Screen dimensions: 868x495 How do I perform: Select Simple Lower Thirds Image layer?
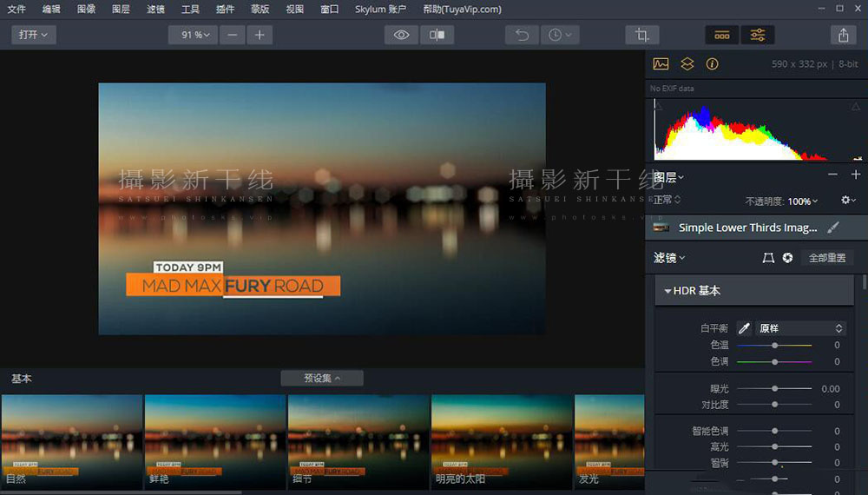point(756,228)
